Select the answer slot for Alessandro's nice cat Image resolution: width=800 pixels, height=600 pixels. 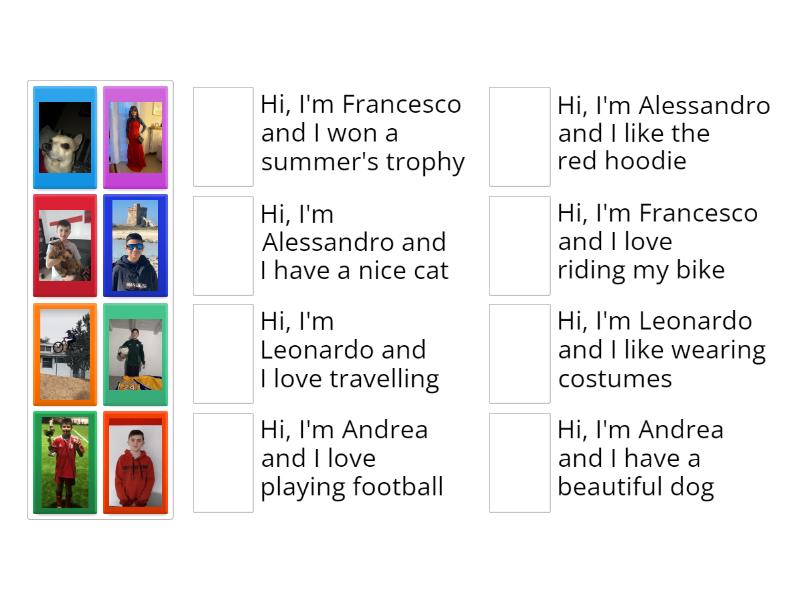tap(223, 245)
